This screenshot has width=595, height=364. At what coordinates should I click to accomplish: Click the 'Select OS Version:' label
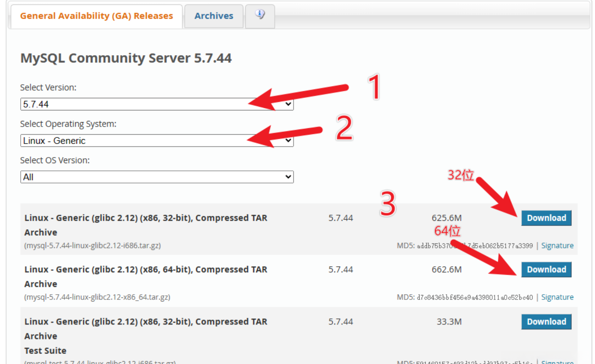55,160
